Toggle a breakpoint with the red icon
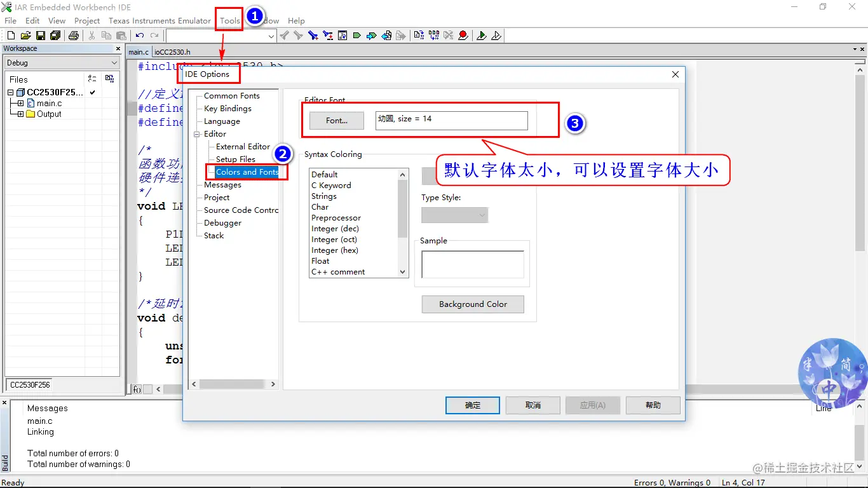Screen dimensions: 868x488 pyautogui.click(x=463, y=36)
